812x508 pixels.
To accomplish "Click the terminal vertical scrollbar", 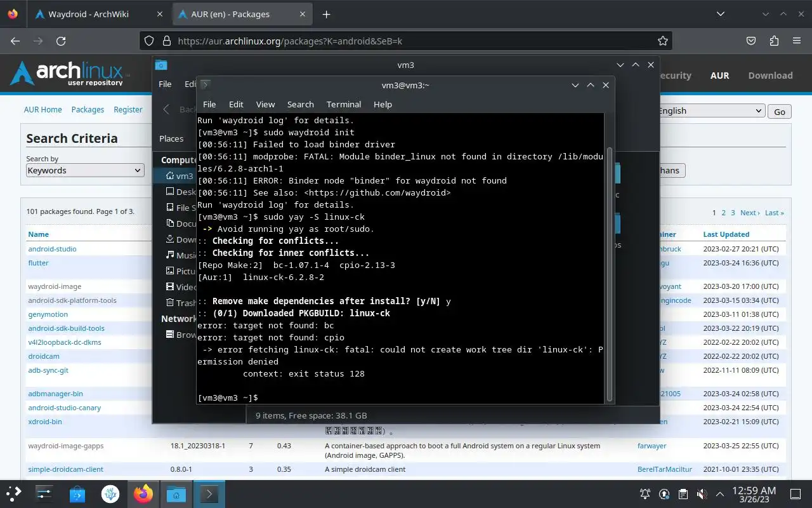I will pos(610,274).
